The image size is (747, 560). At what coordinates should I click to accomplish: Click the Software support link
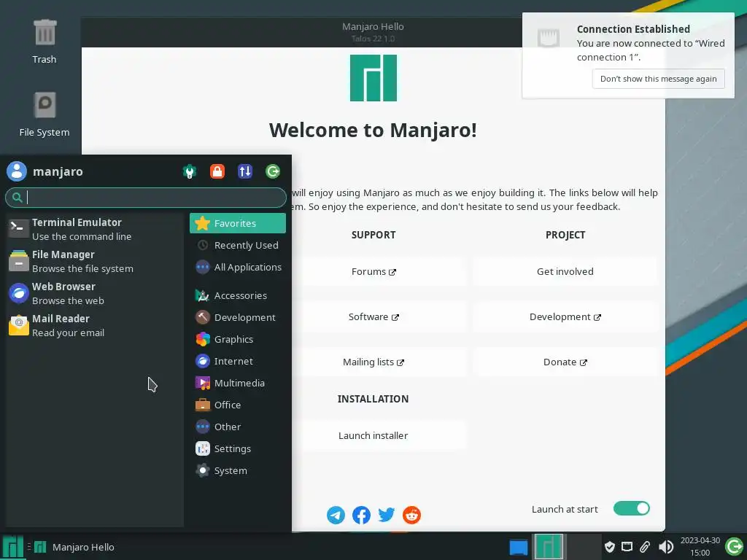point(373,316)
